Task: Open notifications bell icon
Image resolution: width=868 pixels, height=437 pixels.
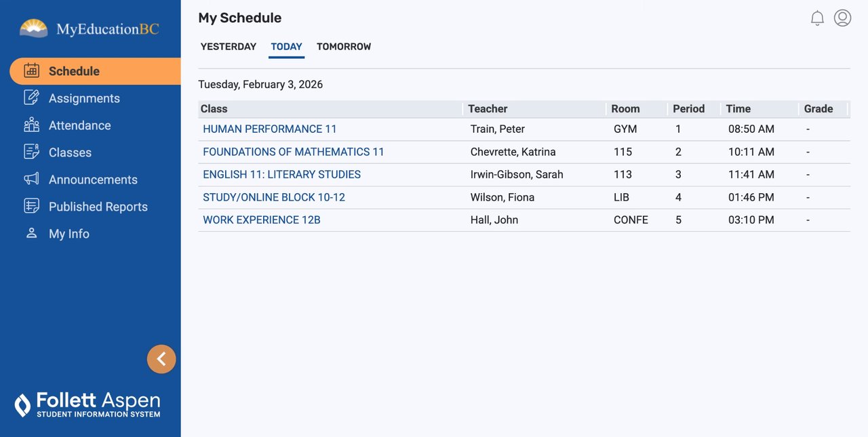Action: (x=817, y=18)
